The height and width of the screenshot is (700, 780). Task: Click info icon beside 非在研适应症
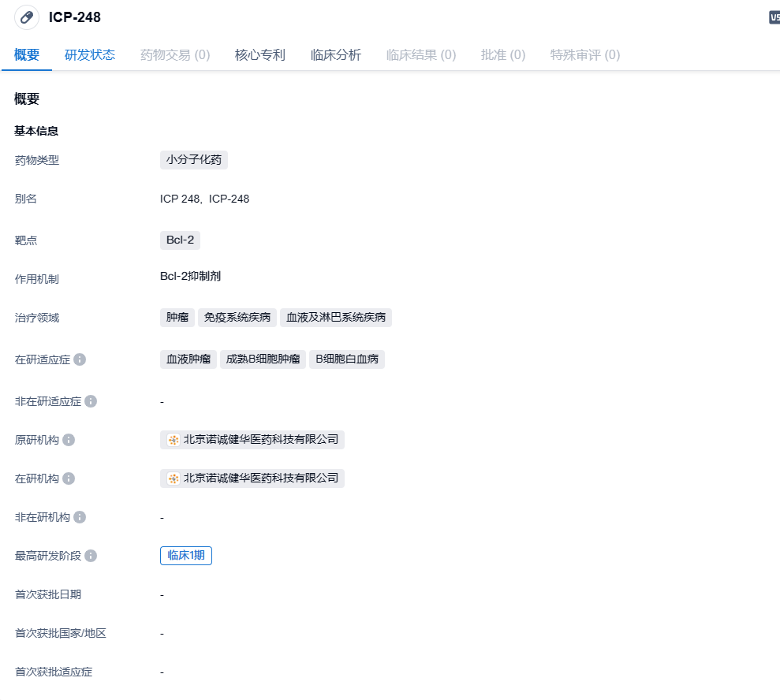pos(91,401)
